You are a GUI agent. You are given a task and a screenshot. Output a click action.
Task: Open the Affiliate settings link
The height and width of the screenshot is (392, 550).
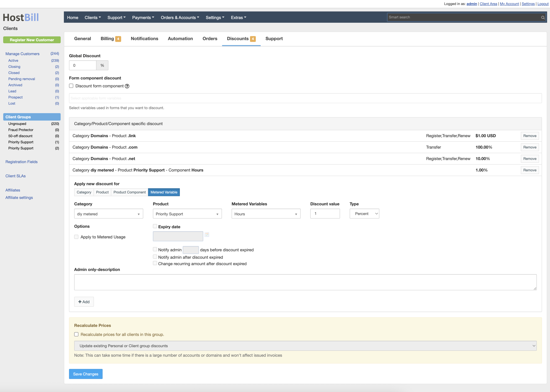[19, 198]
